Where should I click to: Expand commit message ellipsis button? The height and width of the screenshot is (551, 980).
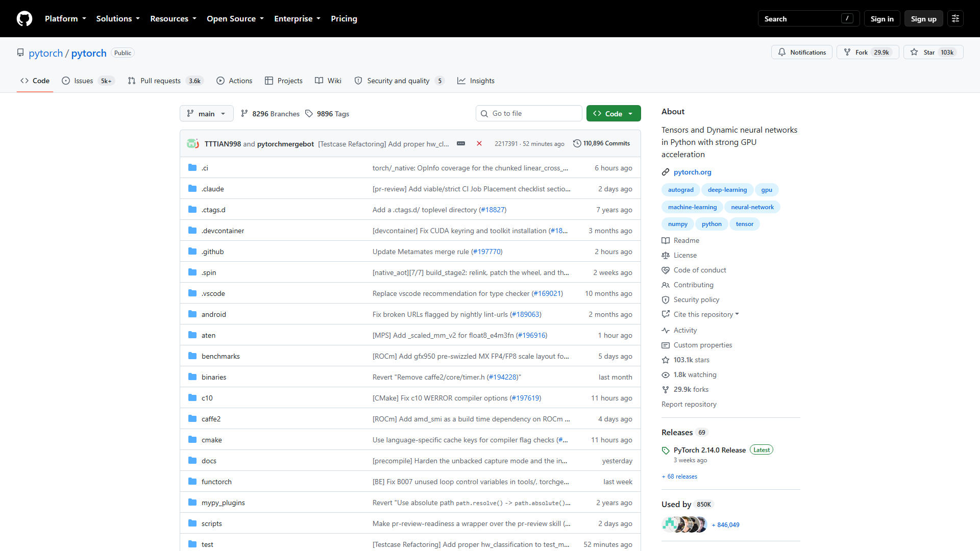461,144
